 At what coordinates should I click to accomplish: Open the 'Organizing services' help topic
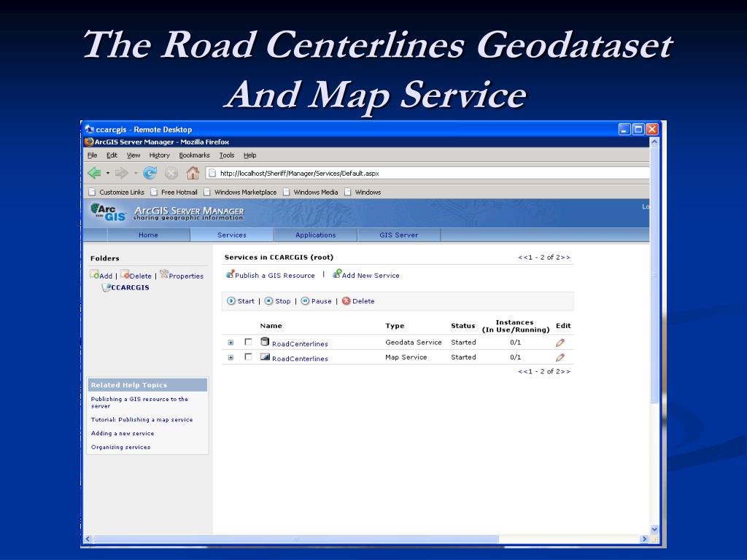[120, 447]
